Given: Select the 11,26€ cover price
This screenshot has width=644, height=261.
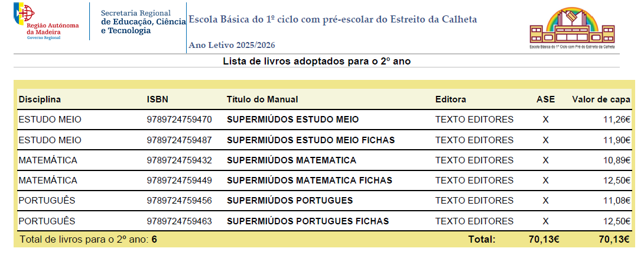Looking at the screenshot, I should pos(617,120).
